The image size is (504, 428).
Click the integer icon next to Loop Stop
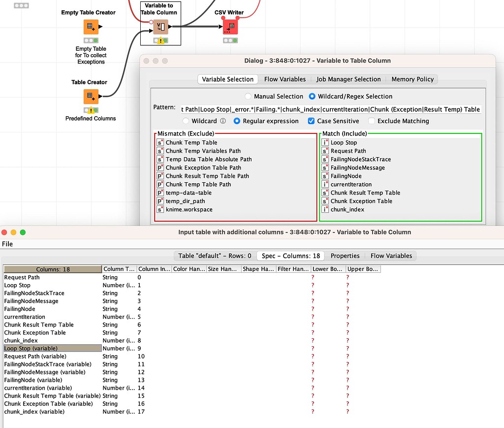point(325,143)
